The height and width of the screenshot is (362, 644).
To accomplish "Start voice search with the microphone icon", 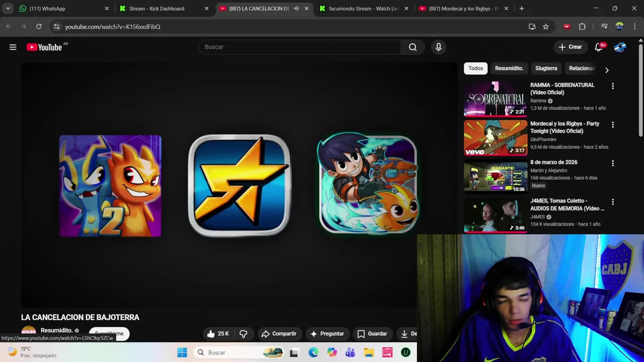I will coord(439,47).
